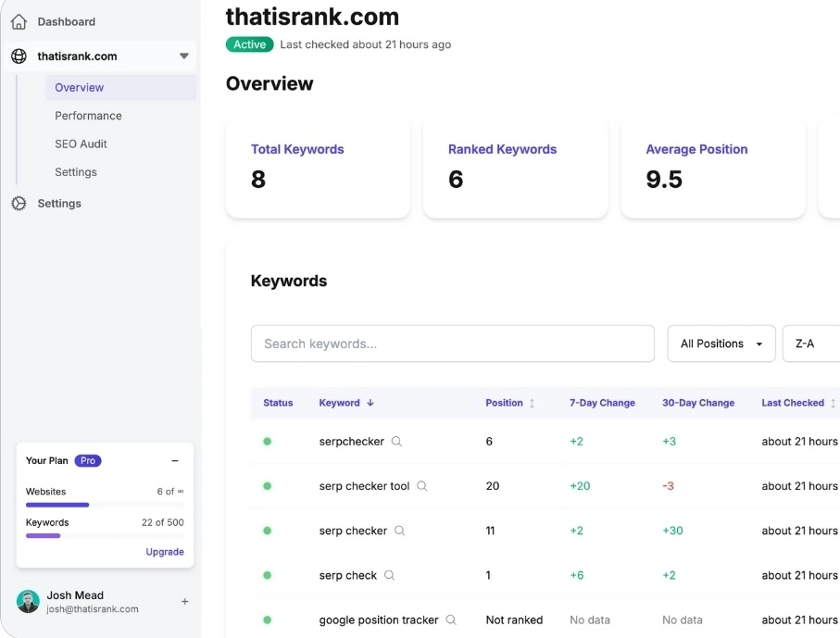Click plus icon beside Josh Mead

(x=185, y=602)
